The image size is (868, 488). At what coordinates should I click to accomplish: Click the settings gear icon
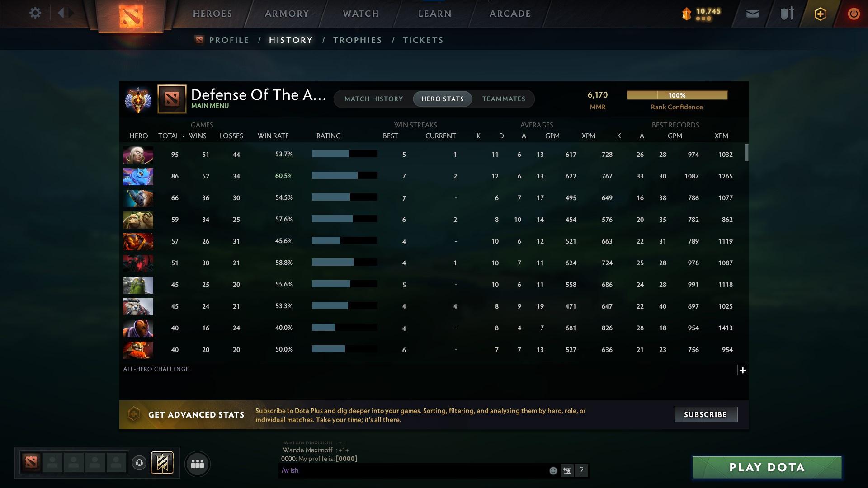[35, 13]
